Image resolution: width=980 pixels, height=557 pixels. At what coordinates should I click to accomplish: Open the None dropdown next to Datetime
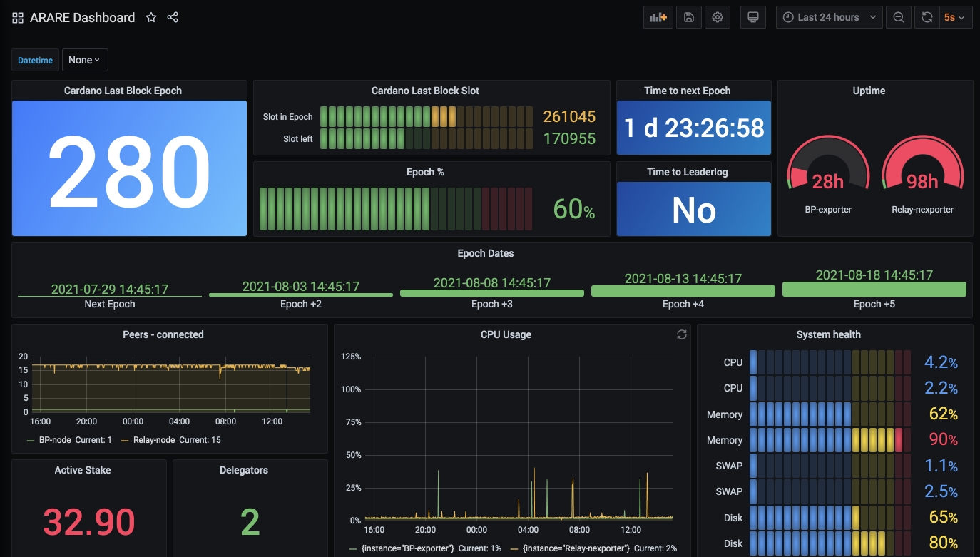tap(84, 60)
